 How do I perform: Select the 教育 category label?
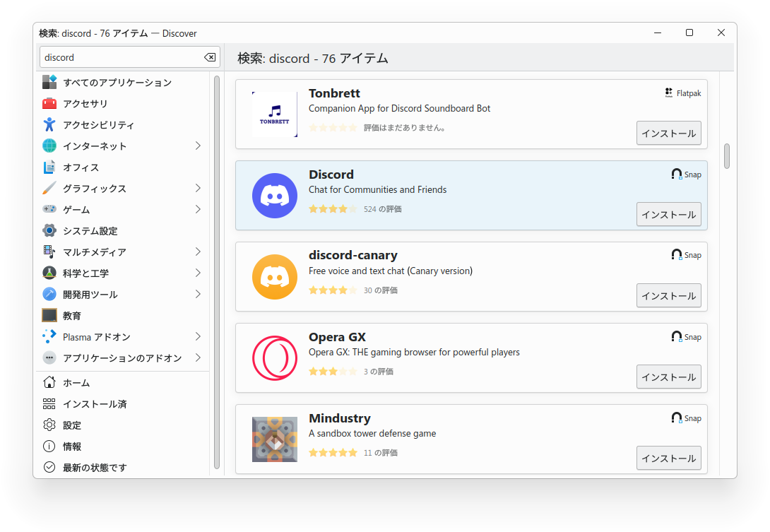[71, 316]
